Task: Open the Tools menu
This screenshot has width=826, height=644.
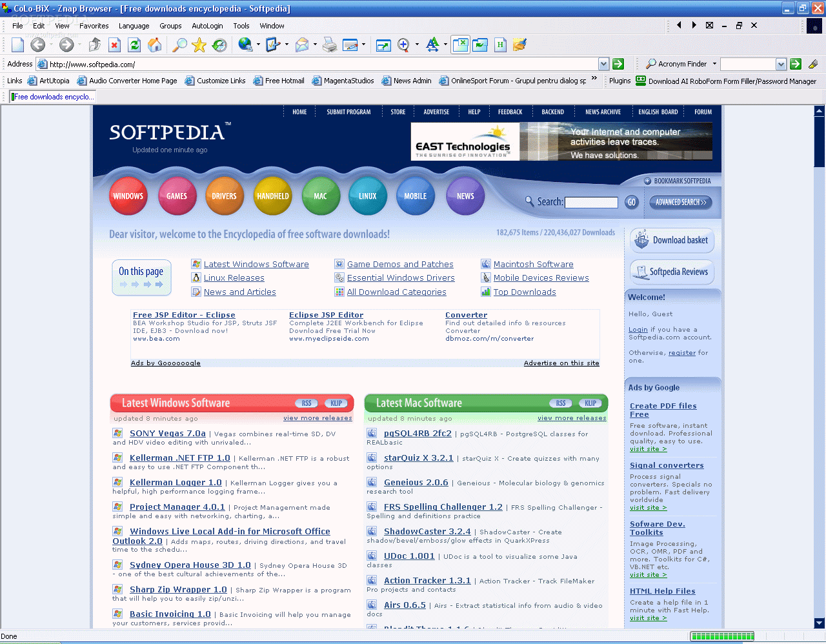Action: coord(241,26)
